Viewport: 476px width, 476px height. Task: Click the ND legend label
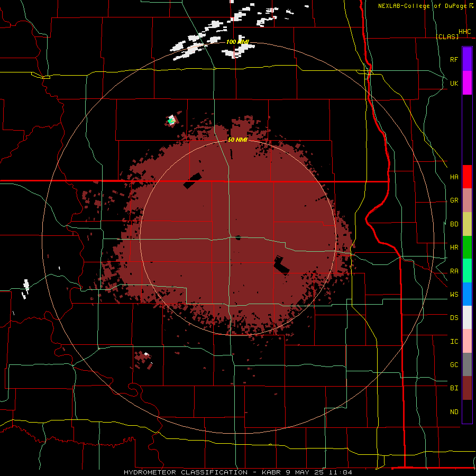point(454,411)
